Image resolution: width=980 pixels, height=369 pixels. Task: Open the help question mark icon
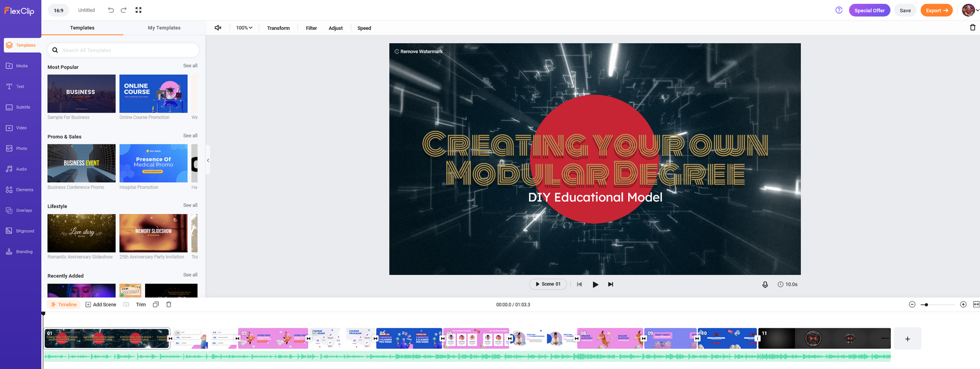839,10
